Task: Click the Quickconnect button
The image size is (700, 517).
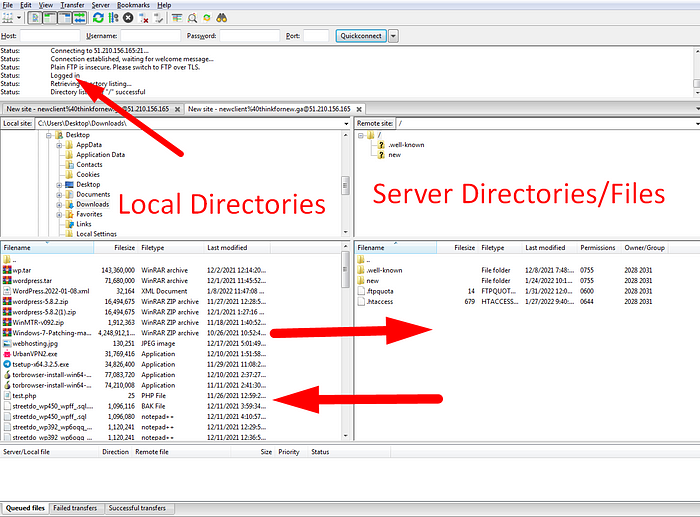Action: point(361,36)
